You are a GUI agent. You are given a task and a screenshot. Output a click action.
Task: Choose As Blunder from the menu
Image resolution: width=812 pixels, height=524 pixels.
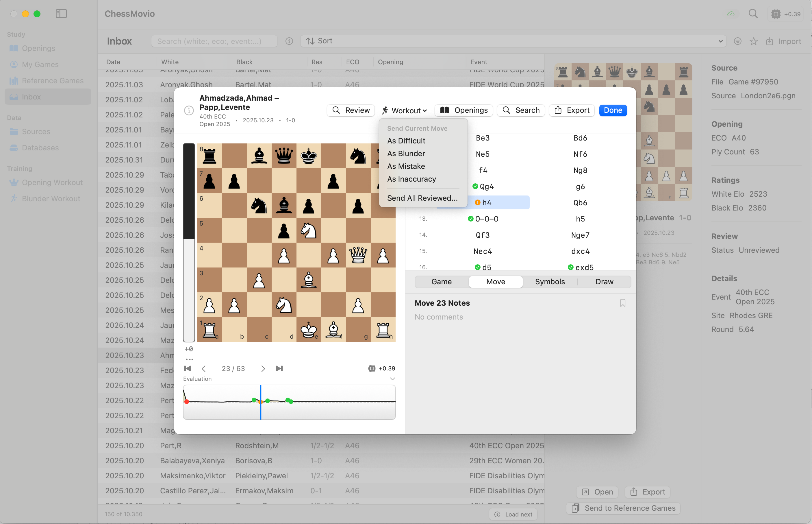[406, 154]
